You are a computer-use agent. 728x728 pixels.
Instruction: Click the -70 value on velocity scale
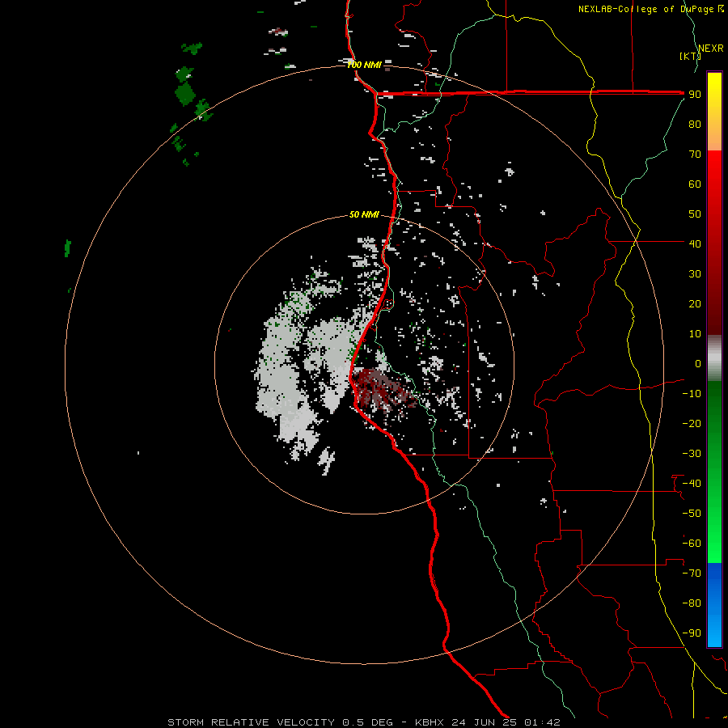click(692, 573)
